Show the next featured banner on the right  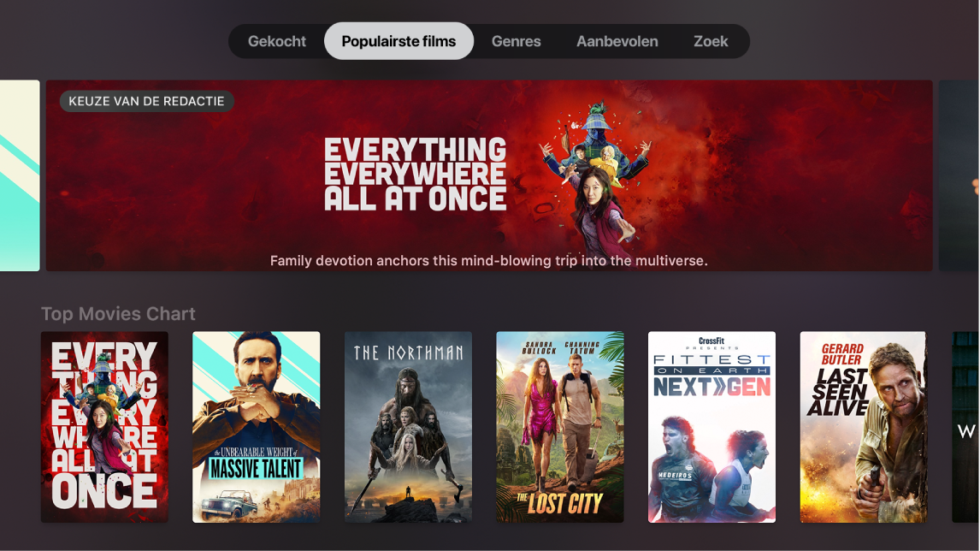point(959,175)
